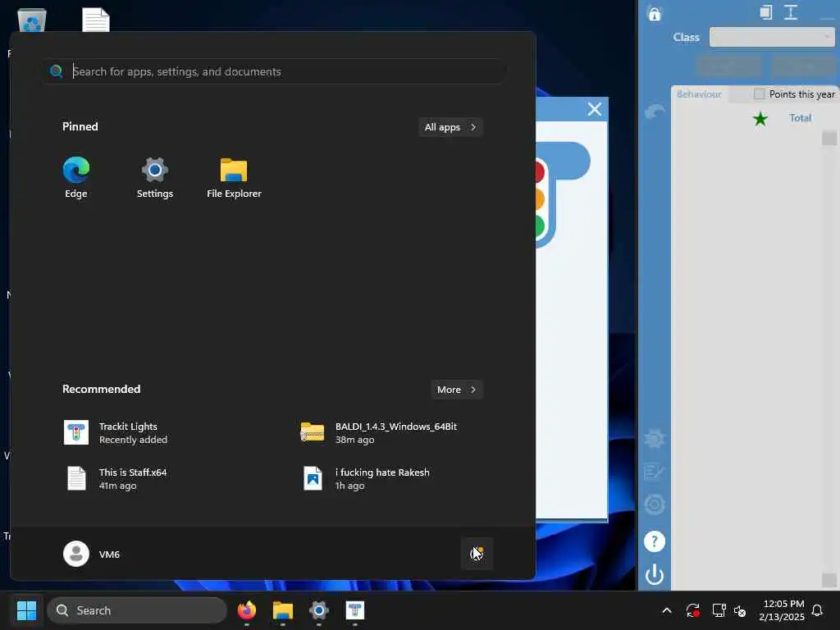
Task: Click the dock panel icon in Trackit header
Action: 766,12
